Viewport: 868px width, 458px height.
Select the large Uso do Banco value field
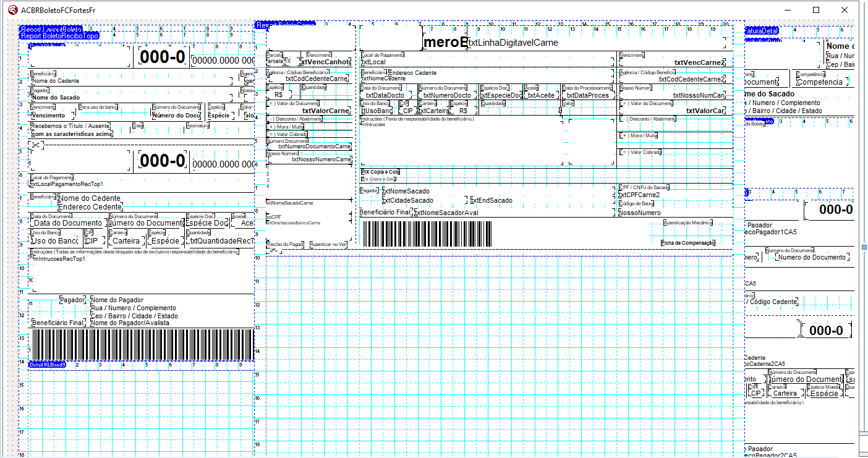coord(54,241)
